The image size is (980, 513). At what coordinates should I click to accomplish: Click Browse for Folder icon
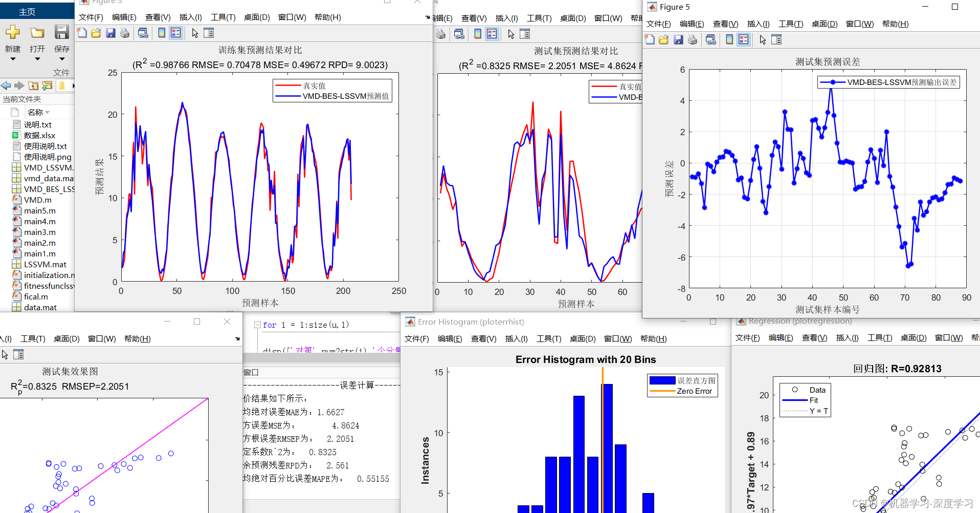47,85
